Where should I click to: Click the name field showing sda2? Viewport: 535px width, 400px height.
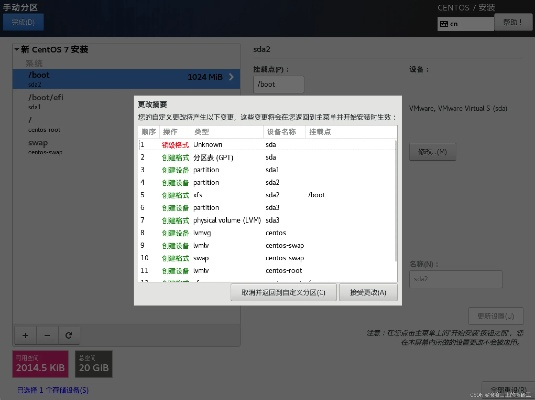[456, 279]
